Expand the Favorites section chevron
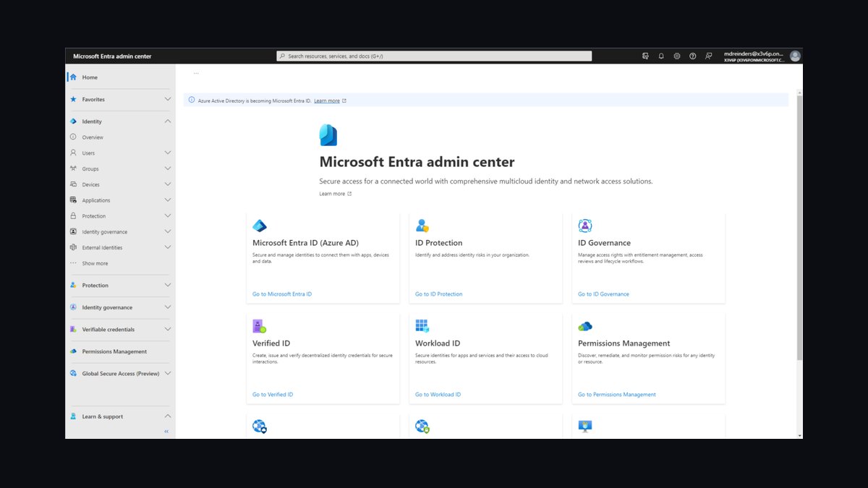 [168, 99]
